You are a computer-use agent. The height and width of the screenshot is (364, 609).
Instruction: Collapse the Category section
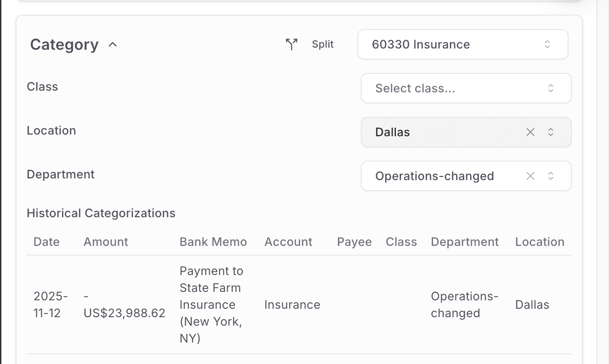(x=112, y=45)
